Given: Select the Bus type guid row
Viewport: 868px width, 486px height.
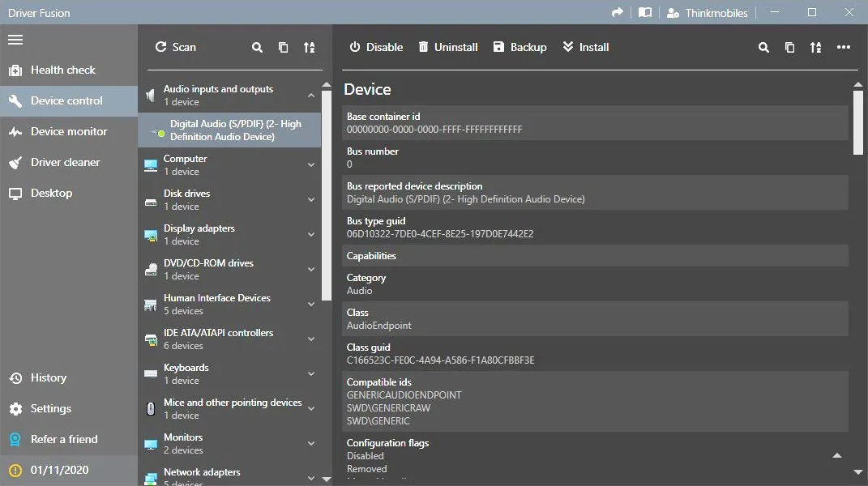Looking at the screenshot, I should 595,228.
